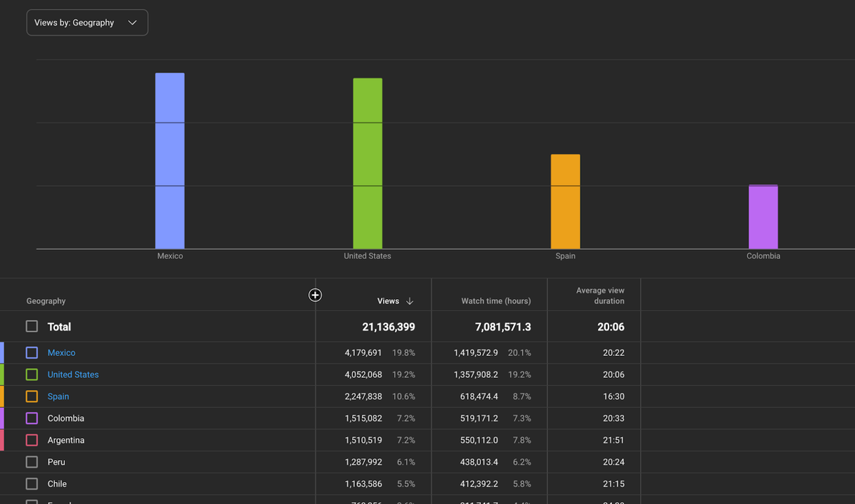Viewport: 855px width, 504px height.
Task: Click Argentina average duration 21:51
Action: pyautogui.click(x=613, y=440)
